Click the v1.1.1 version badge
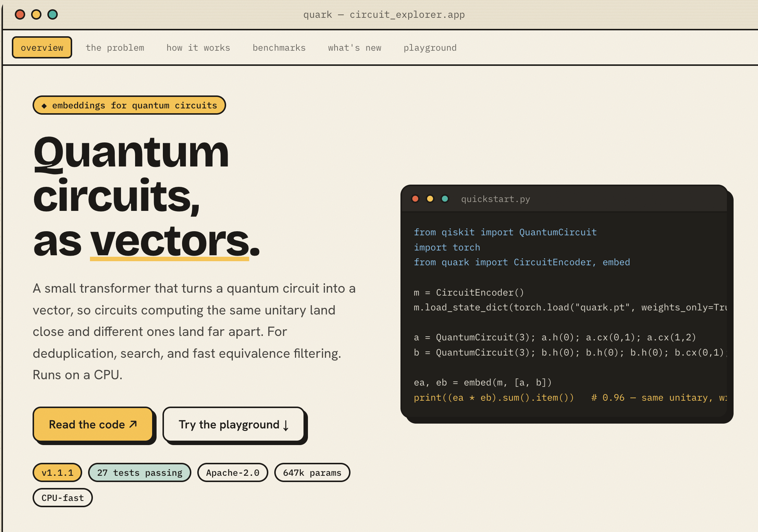Screen dimensions: 758x532 tap(57, 472)
